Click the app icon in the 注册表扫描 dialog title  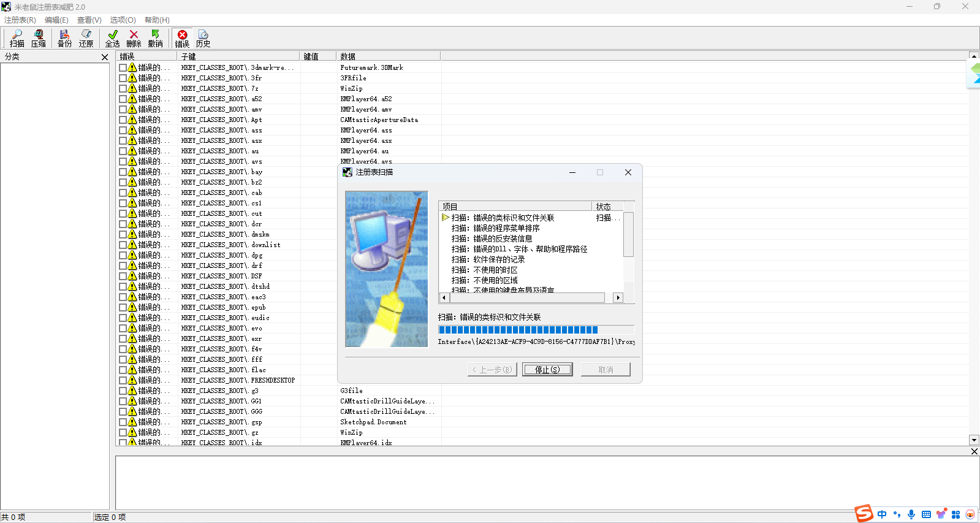pos(348,172)
